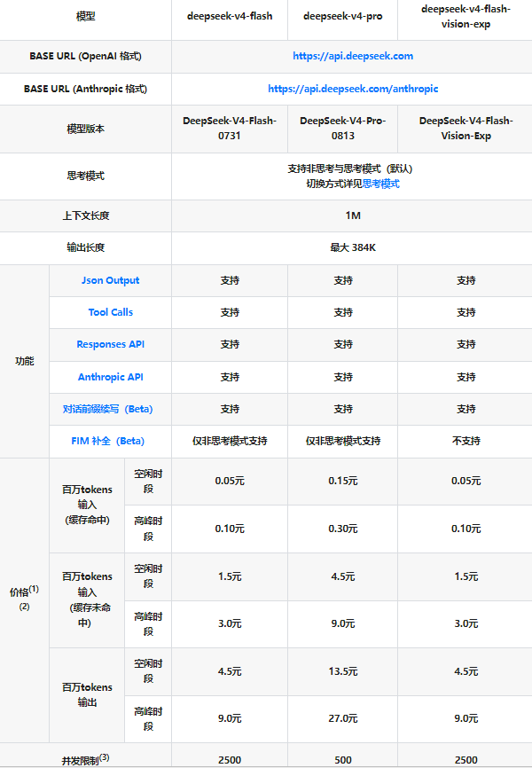Select the 500 concurrency limit value
The height and width of the screenshot is (768, 532).
[x=343, y=760]
